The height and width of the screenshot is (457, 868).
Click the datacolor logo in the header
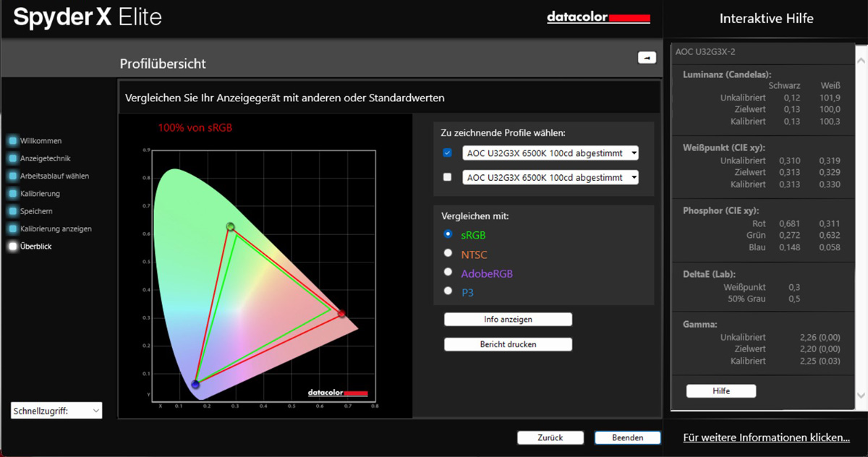point(598,18)
